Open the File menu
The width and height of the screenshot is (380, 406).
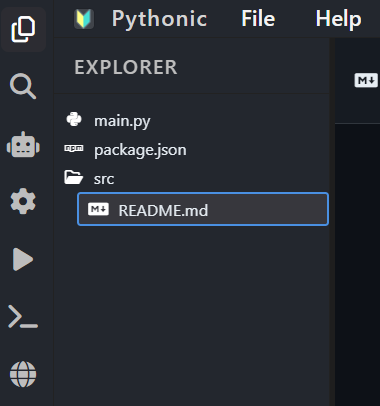pos(258,19)
